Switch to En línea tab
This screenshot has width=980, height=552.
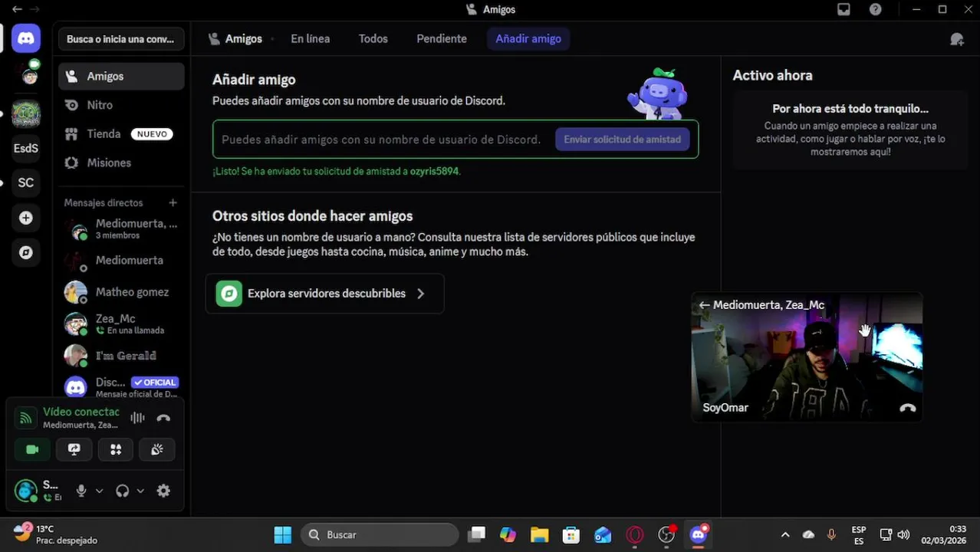point(310,39)
